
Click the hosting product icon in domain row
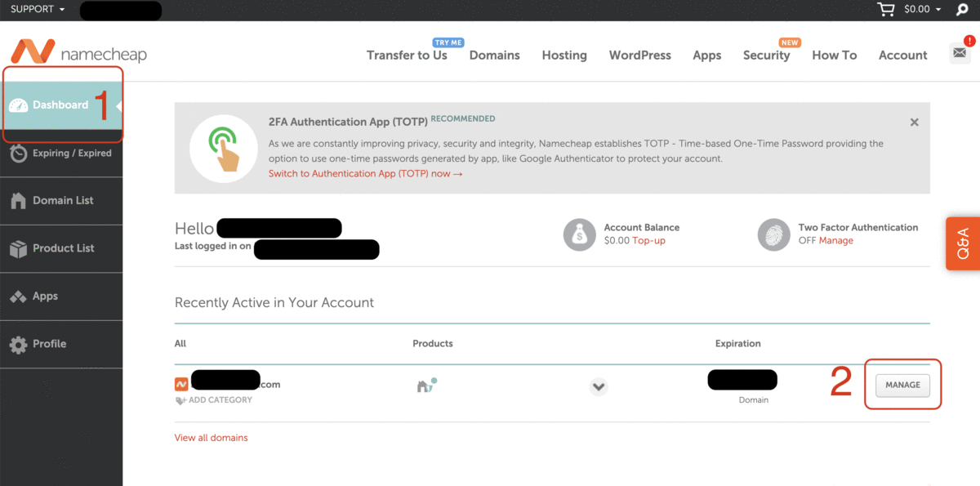(426, 385)
